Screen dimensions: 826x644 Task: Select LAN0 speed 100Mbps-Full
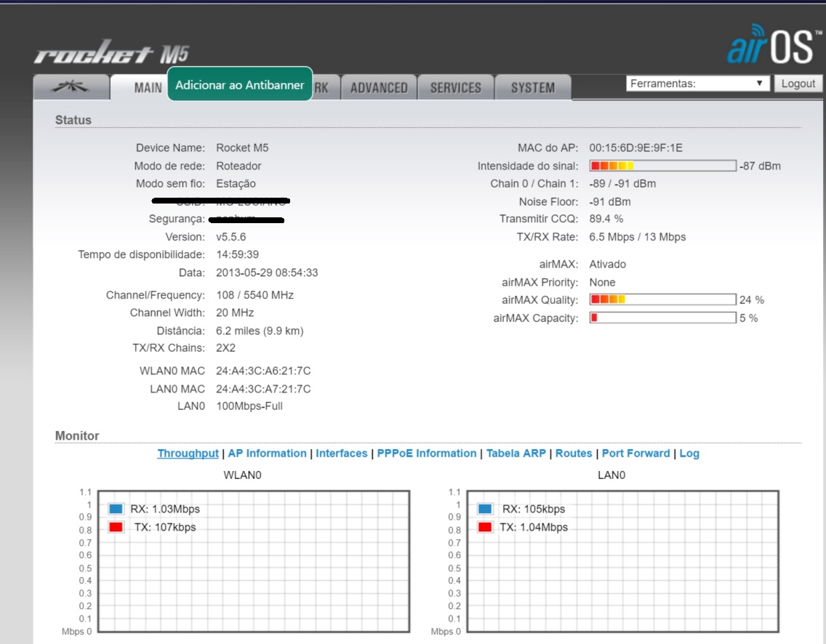click(249, 406)
